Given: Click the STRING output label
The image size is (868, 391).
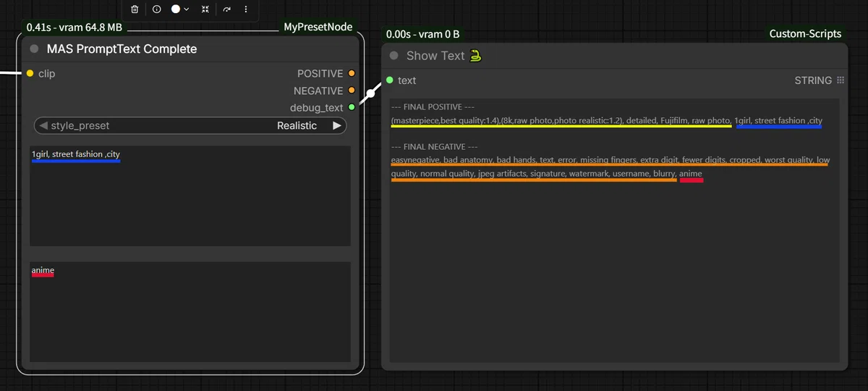Looking at the screenshot, I should 813,80.
